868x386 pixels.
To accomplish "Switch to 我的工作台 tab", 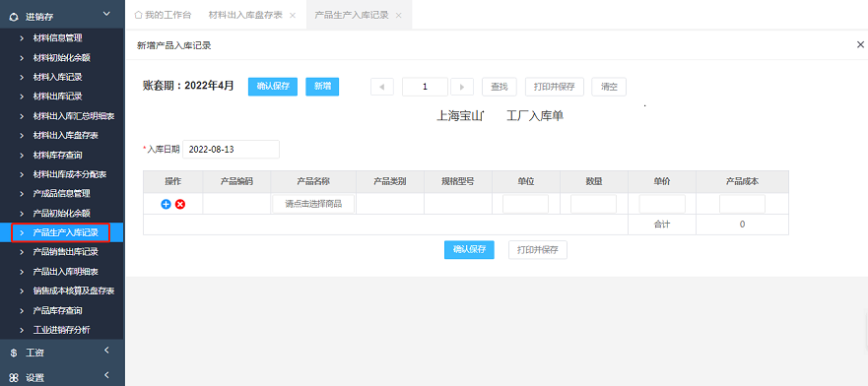I will tap(164, 15).
